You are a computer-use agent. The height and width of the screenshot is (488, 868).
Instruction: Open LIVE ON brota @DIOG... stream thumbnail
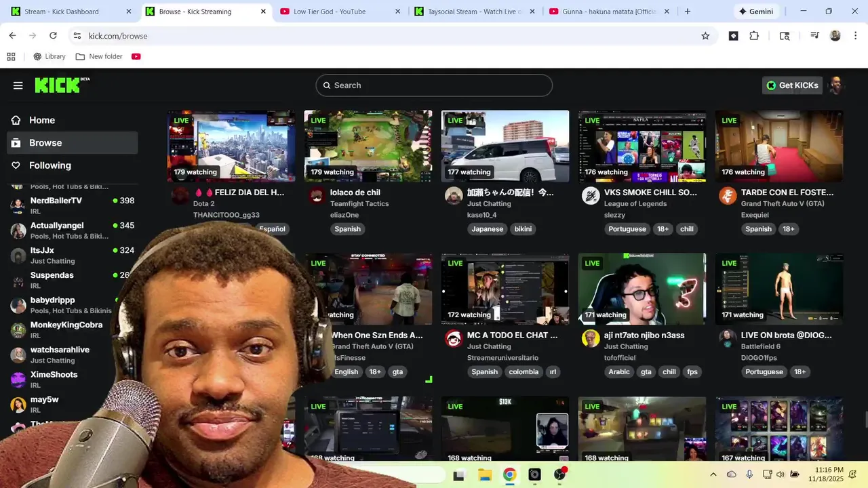[x=779, y=289]
